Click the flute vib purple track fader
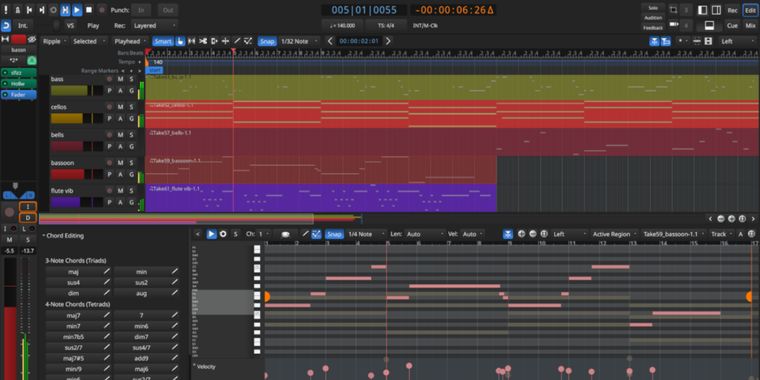Screen dimensions: 760x380 tap(77, 202)
